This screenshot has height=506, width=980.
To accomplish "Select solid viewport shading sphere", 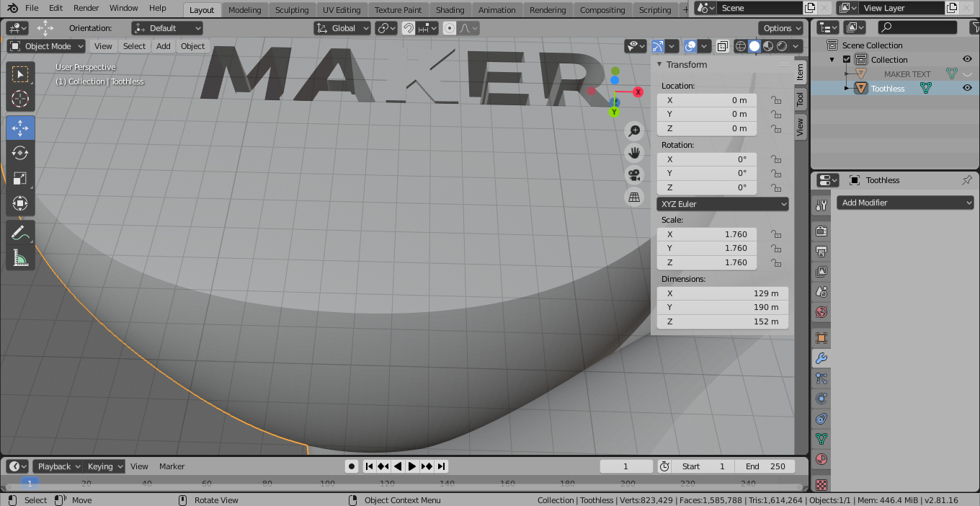I will [754, 46].
